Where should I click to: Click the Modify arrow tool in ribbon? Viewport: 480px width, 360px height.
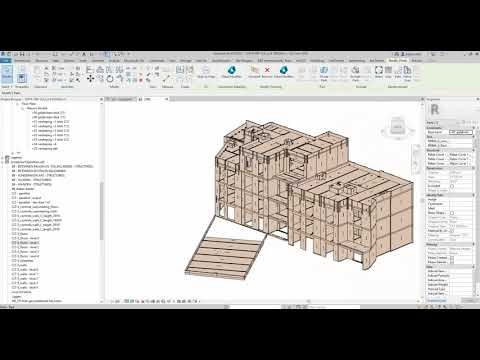(7, 73)
